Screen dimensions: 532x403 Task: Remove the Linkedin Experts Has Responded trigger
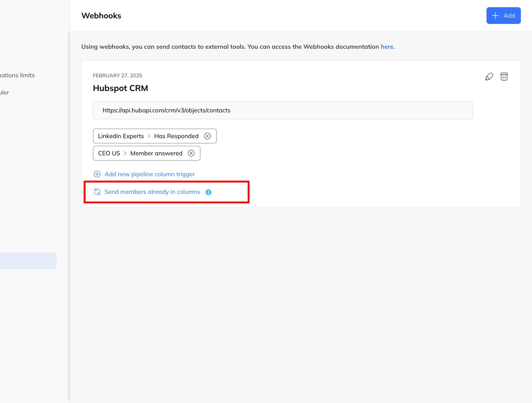(x=207, y=136)
